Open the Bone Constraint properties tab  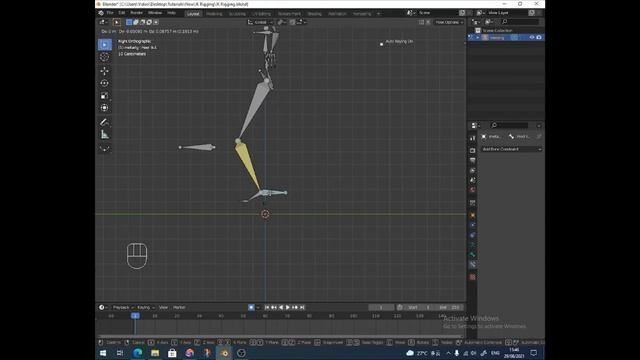pyautogui.click(x=472, y=264)
